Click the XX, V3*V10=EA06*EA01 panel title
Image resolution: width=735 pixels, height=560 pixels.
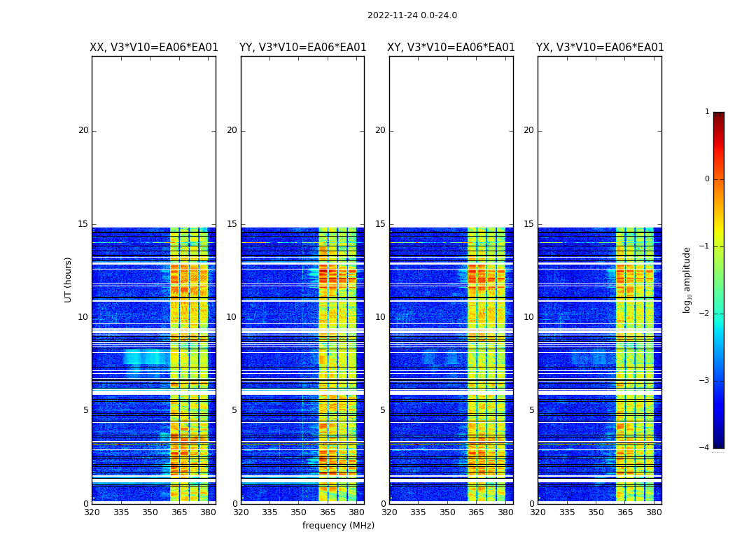point(154,48)
